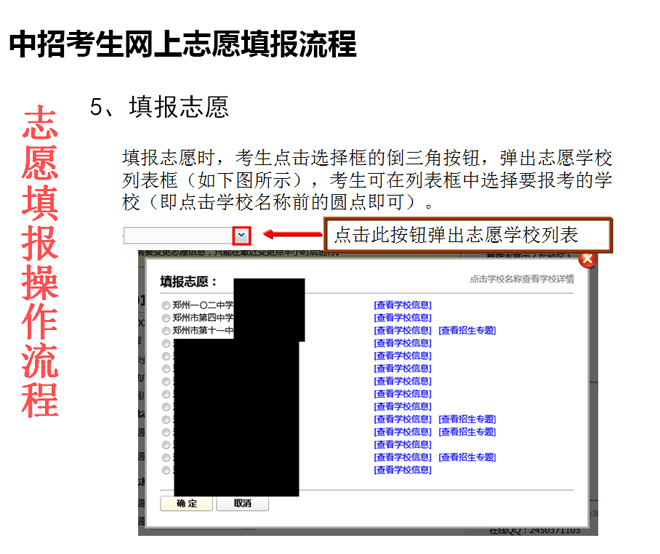This screenshot has height=554, width=660.
Task: Open 查看招生专题 for 郑州市第十一中
Action: click(x=466, y=330)
